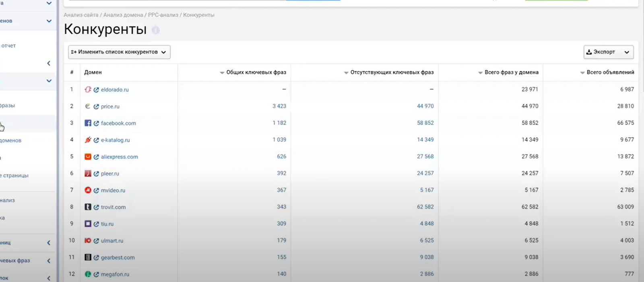Open external link icon for pleer.ru

[96, 174]
